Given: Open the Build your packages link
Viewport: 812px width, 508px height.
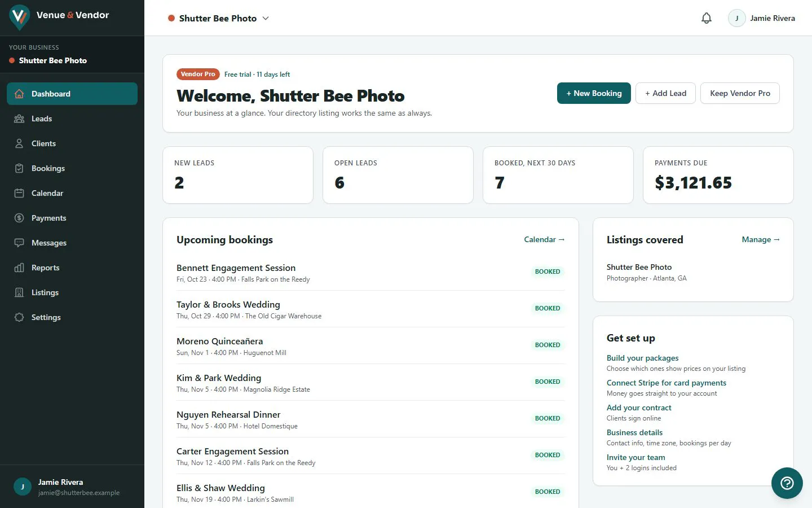Looking at the screenshot, I should click(642, 358).
